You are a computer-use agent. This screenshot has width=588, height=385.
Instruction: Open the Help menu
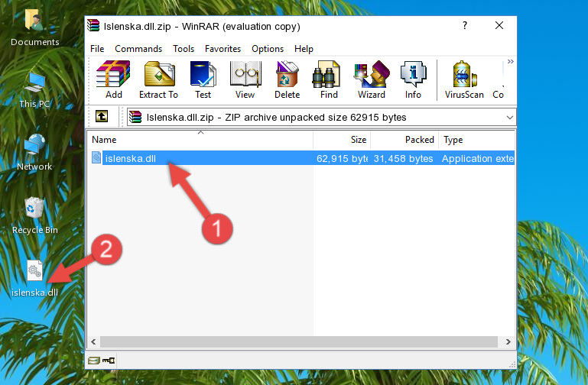(304, 49)
